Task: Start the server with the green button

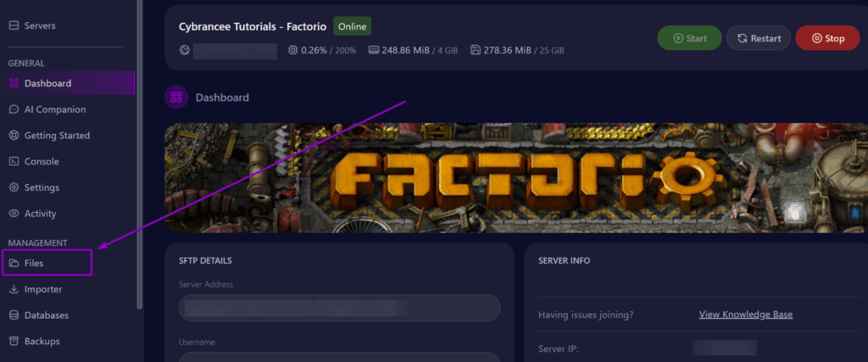Action: point(689,38)
